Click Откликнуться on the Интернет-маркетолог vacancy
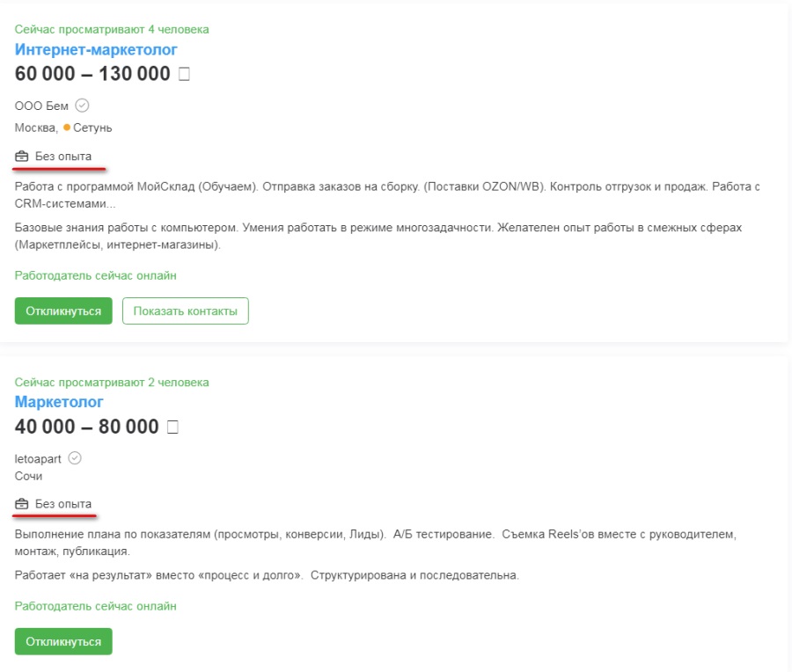 pos(63,310)
